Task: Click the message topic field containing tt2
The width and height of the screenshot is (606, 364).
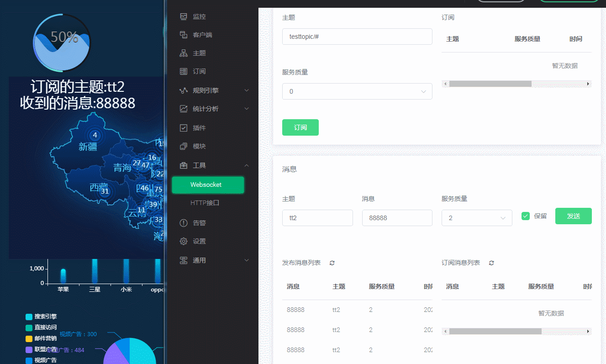Action: pos(317,218)
